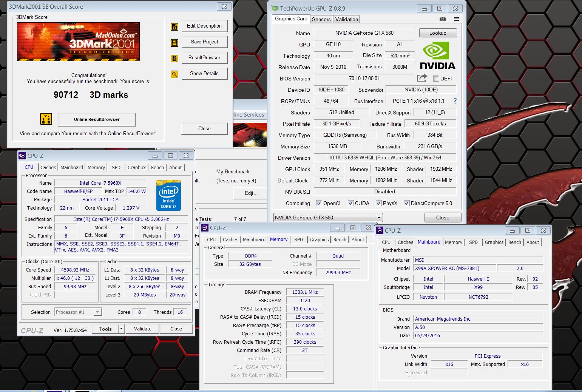
Task: Switch to the Sensors tab in GPU-Z
Action: (321, 19)
